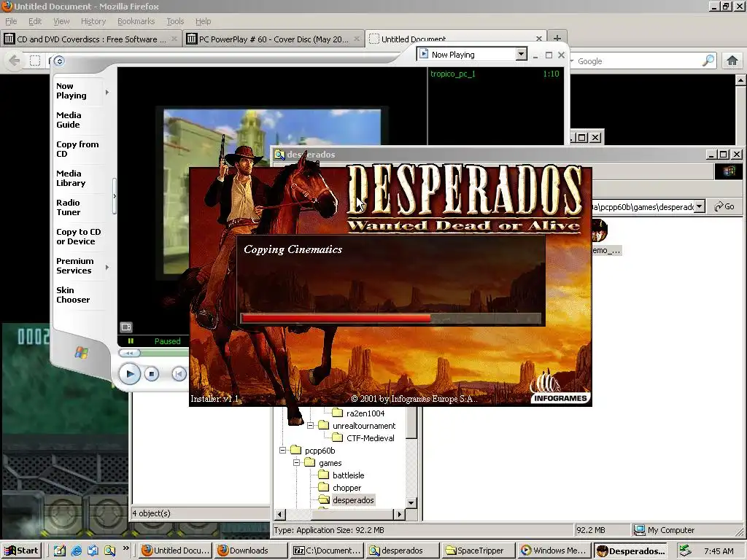Screen dimensions: 747x560
Task: Click the system tray hardware icon
Action: point(685,551)
